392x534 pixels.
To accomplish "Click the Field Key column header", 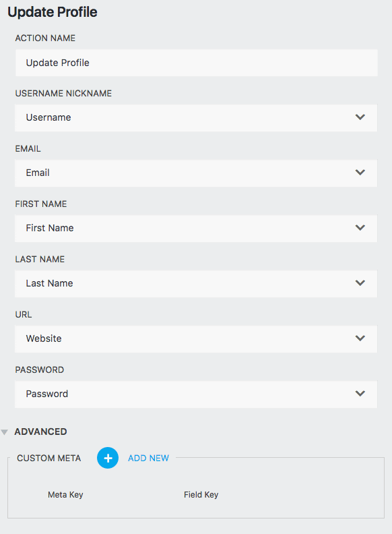I will [201, 494].
